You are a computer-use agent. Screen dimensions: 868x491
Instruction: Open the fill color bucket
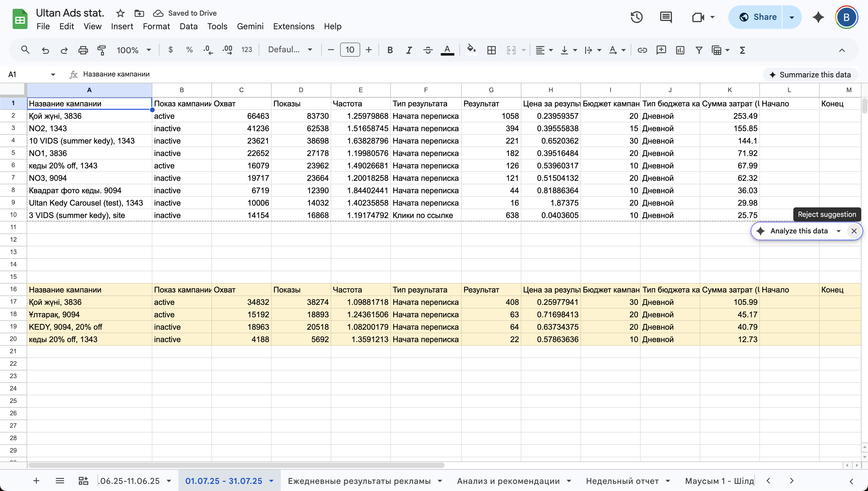click(471, 50)
